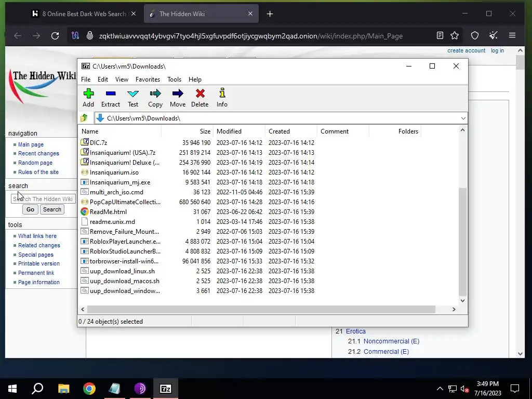
Task: Open the Favorites menu
Action: [x=148, y=79]
